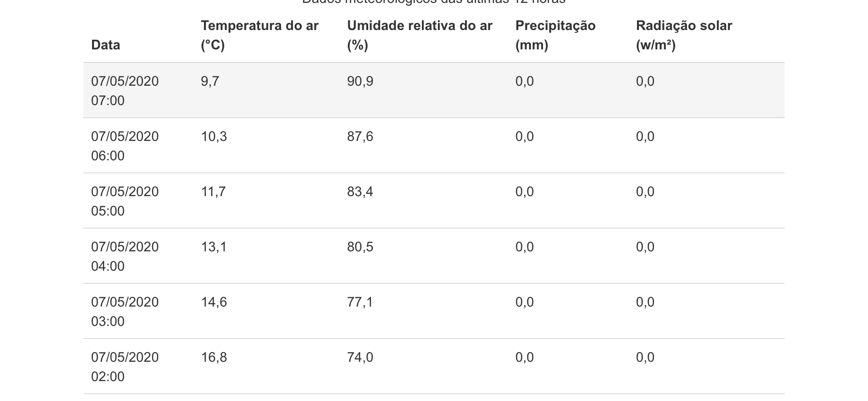Screen dimensions: 868x401
Task: Click humidity value 83,4
Action: click(360, 191)
